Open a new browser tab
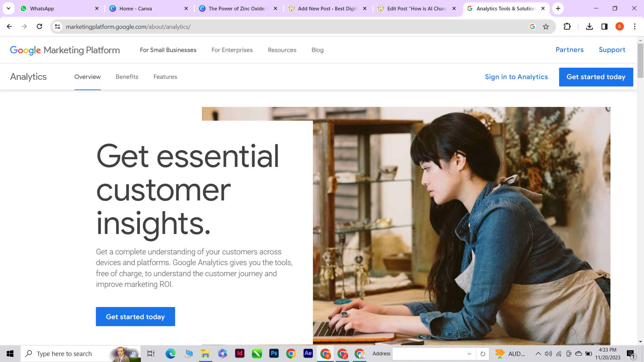 (558, 8)
